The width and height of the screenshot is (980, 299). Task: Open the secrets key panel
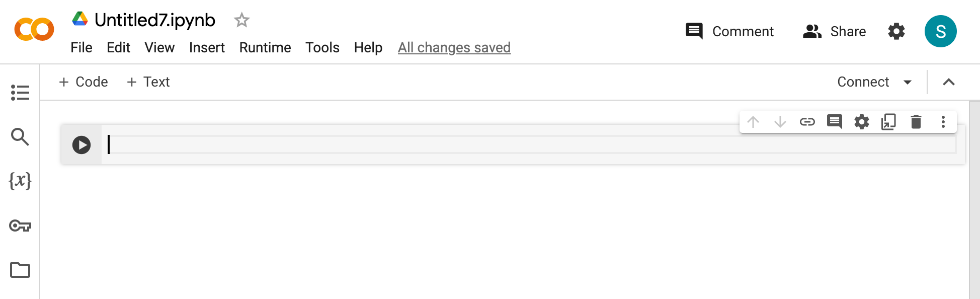pos(20,226)
